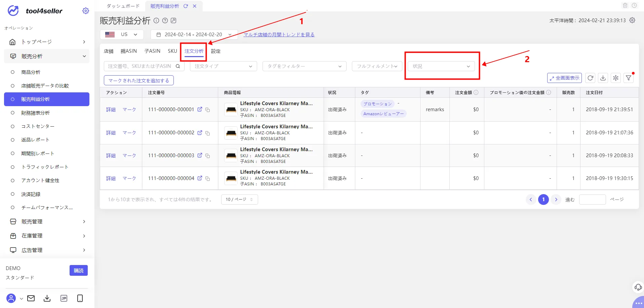Viewport: 644px width, 308px height.
Task: Copy order number 111-000000-000001
Action: [x=208, y=110]
